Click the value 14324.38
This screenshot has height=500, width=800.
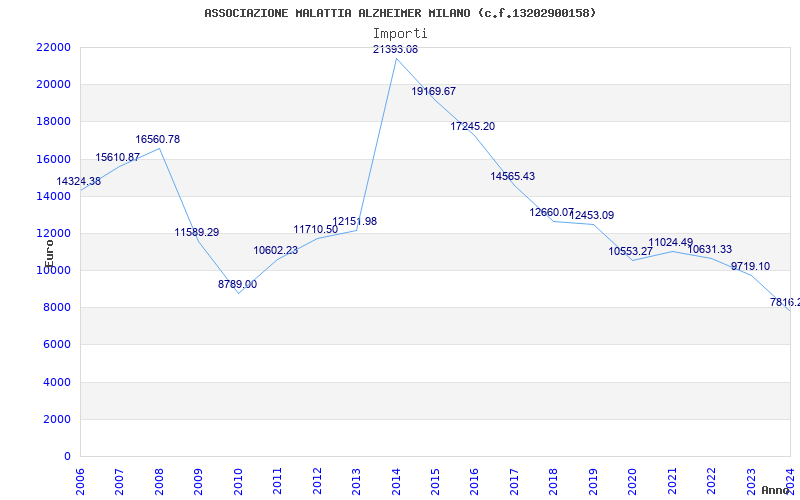(79, 182)
